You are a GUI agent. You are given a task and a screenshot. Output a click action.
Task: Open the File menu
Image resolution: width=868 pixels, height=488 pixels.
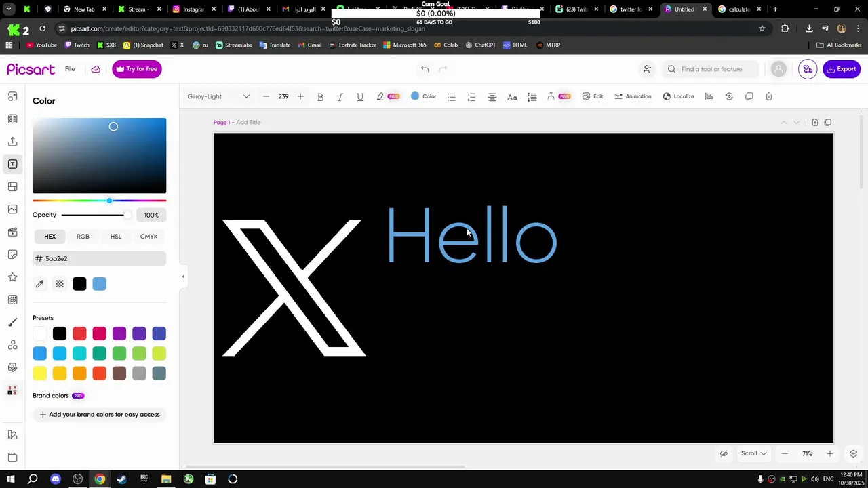point(70,69)
